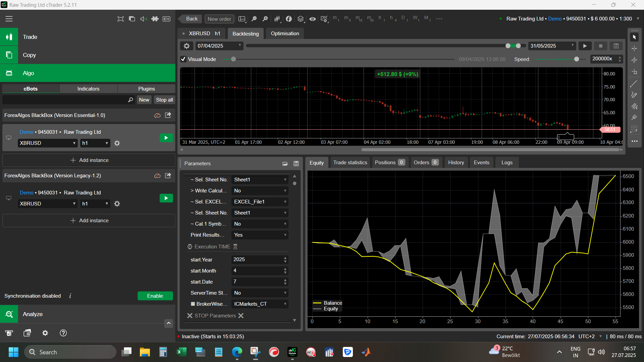Open share icon for BlackBox Essential-1.0
The height and width of the screenshot is (362, 644).
pos(168,115)
